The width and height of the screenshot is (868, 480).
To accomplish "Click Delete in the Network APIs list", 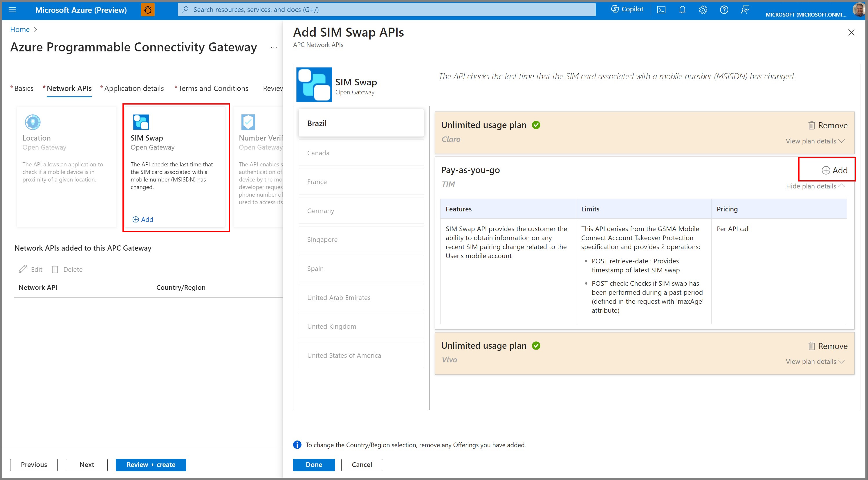I will (x=67, y=269).
